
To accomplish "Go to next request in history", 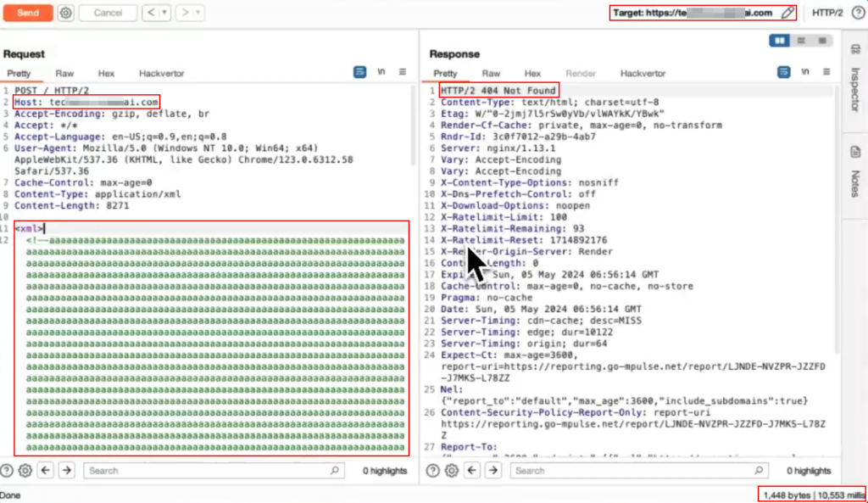I will [185, 12].
